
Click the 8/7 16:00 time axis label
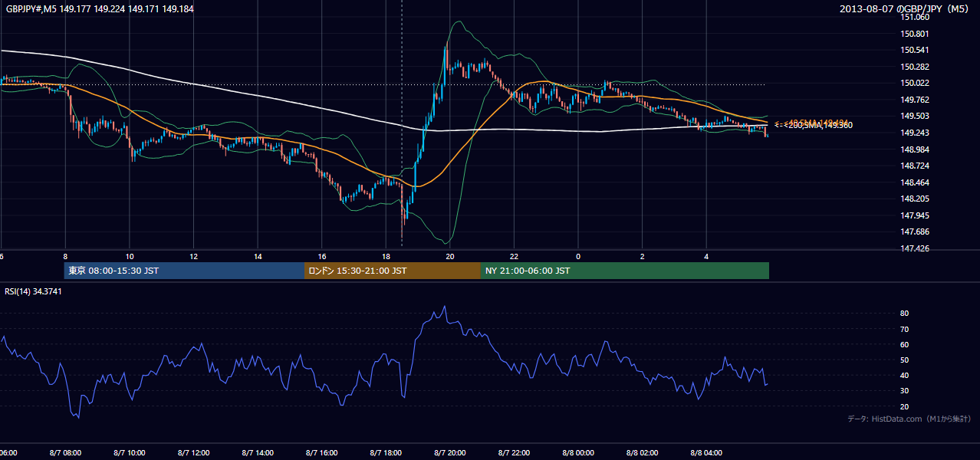coord(322,453)
